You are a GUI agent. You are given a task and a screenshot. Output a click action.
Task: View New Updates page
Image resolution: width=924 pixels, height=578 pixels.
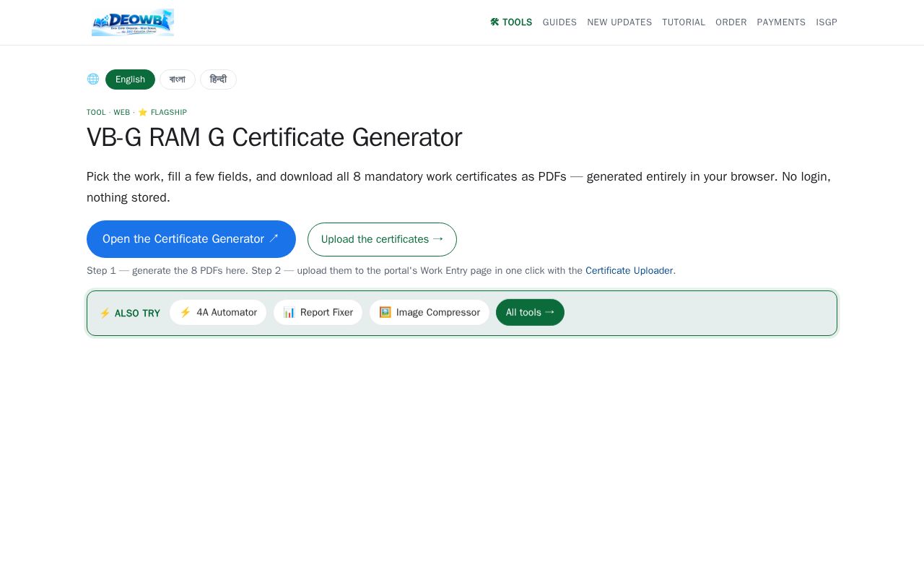pos(619,22)
